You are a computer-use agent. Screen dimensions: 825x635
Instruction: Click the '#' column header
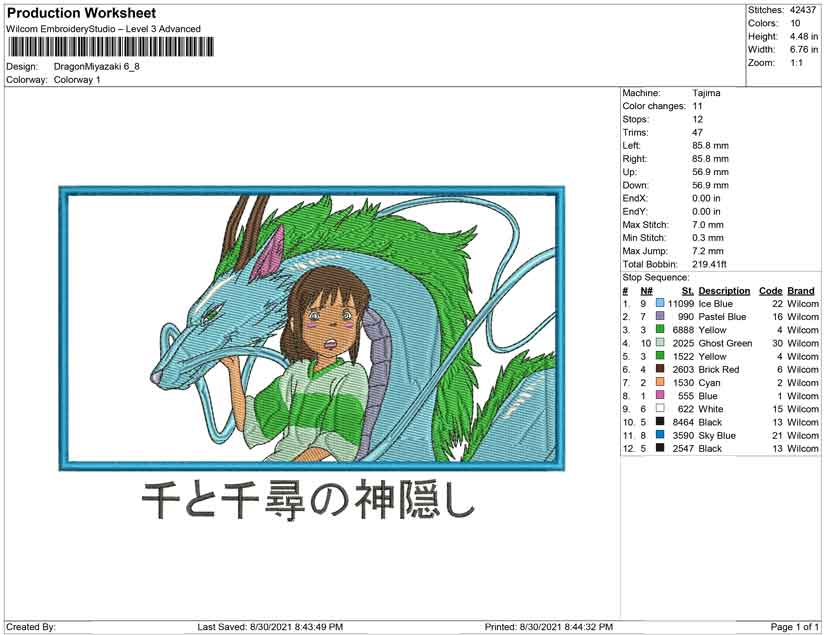[x=625, y=291]
